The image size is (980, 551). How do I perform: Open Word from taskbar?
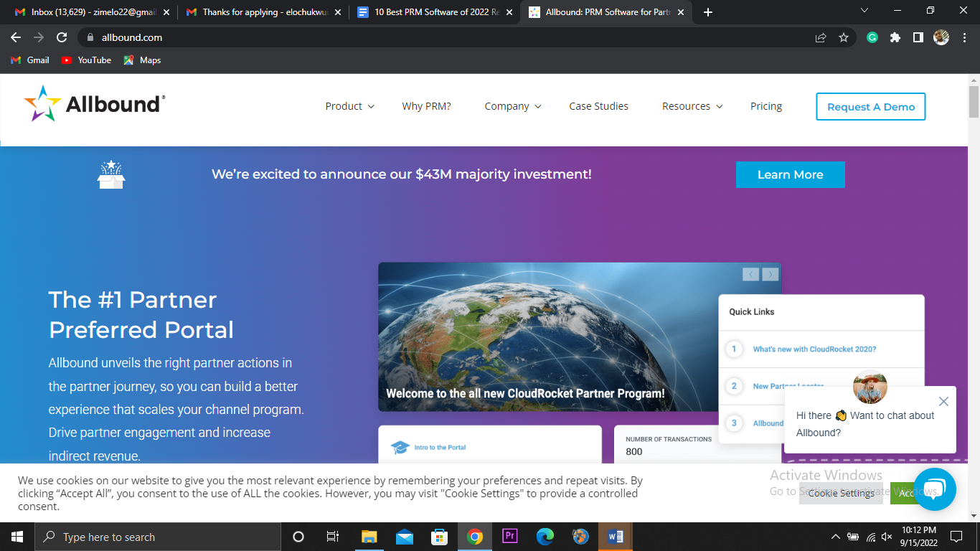coord(616,537)
